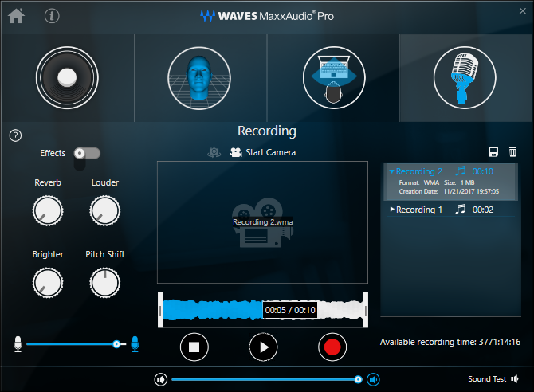Image resolution: width=534 pixels, height=392 pixels.
Task: Collapse the Recording 2 entry
Action: (x=391, y=171)
